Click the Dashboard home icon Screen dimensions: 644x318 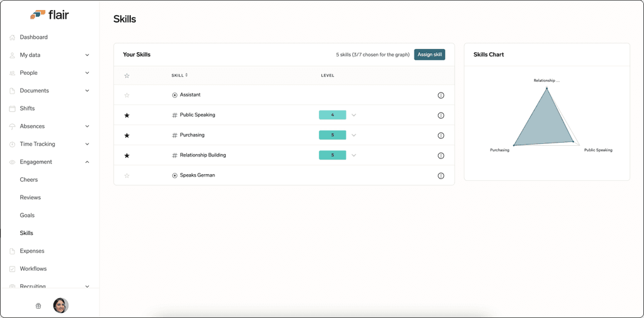point(12,37)
